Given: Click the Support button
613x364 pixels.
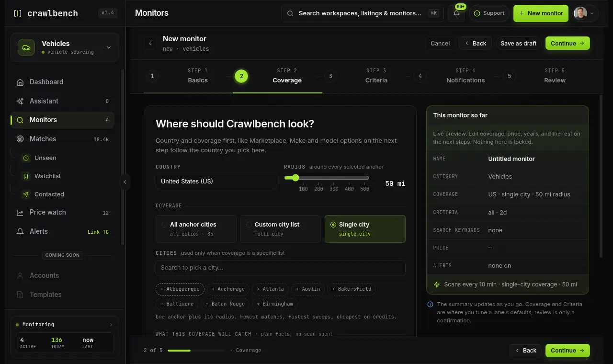Looking at the screenshot, I should (x=489, y=13).
